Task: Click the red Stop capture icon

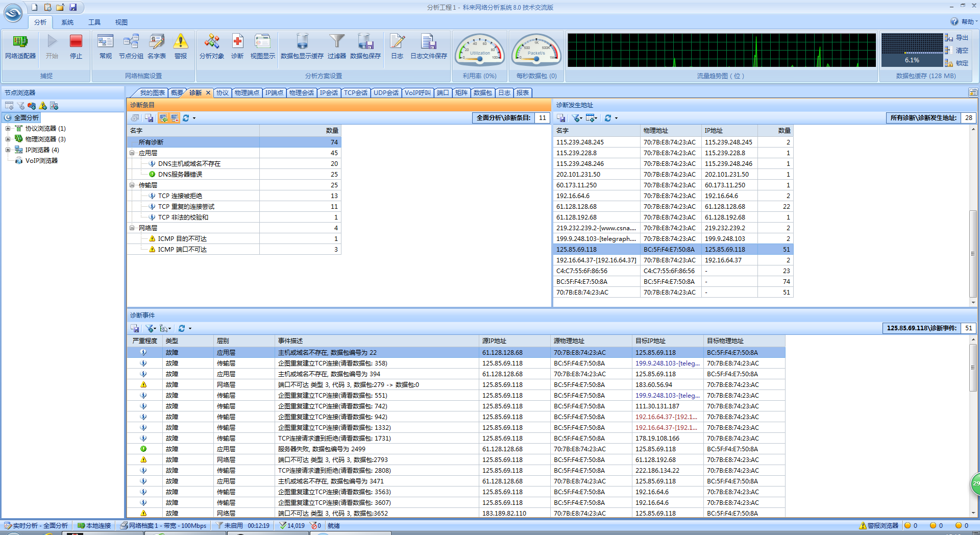Action: (76, 42)
